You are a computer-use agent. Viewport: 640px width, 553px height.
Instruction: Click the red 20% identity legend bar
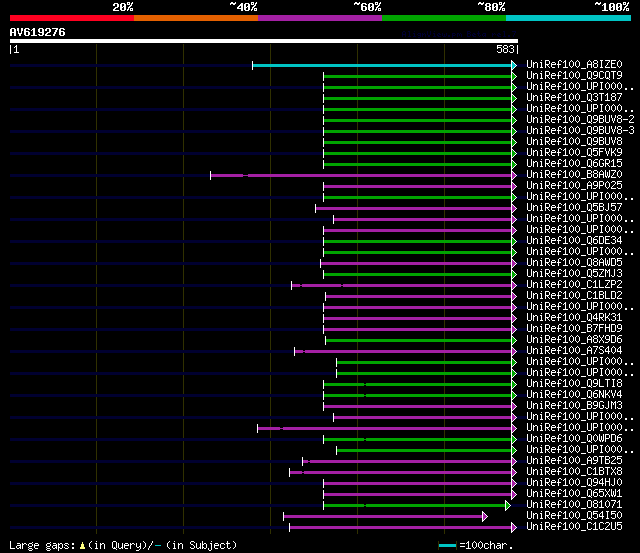(72, 18)
